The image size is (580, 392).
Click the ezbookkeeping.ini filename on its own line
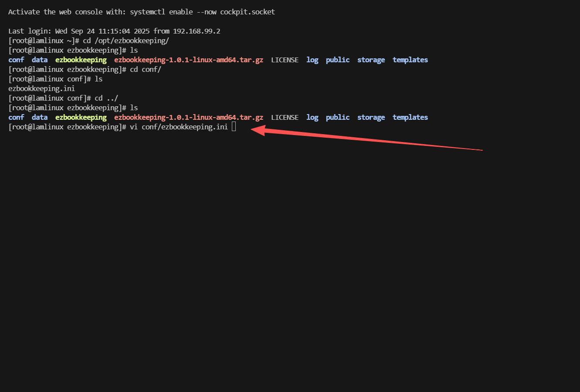41,88
